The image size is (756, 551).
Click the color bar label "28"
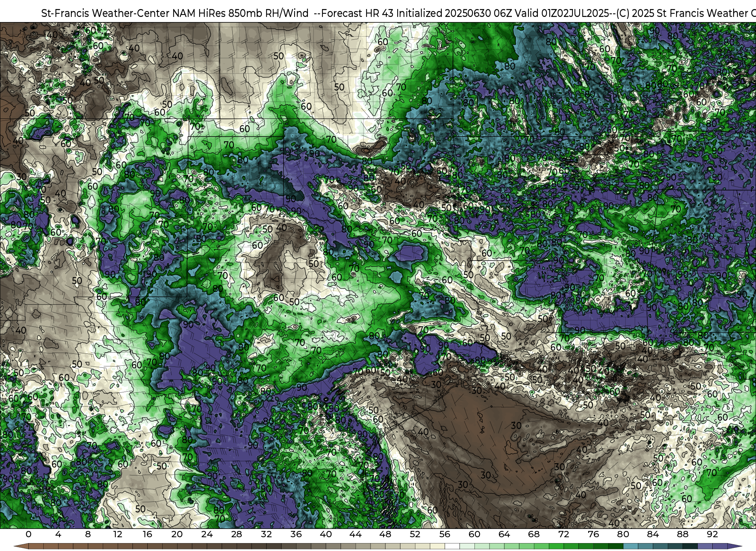click(x=236, y=534)
